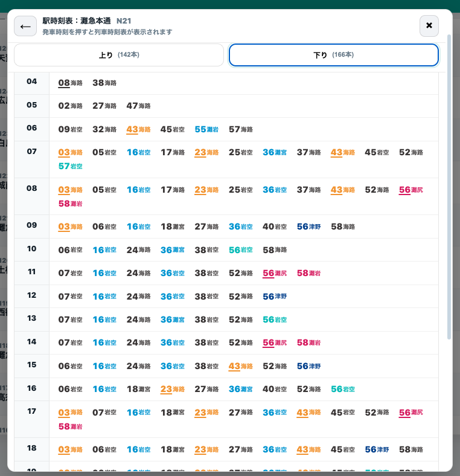Open the 06:43 orange 海路 departure
This screenshot has height=476, width=460.
pyautogui.click(x=138, y=129)
